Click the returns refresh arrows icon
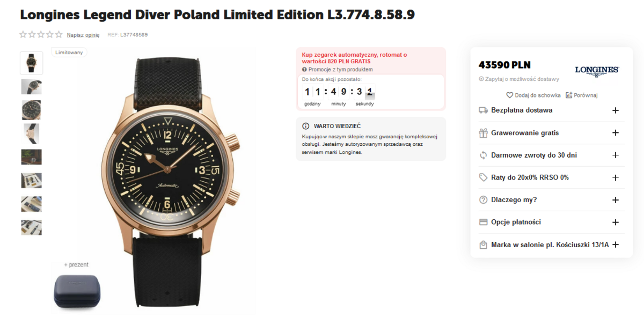 [483, 155]
